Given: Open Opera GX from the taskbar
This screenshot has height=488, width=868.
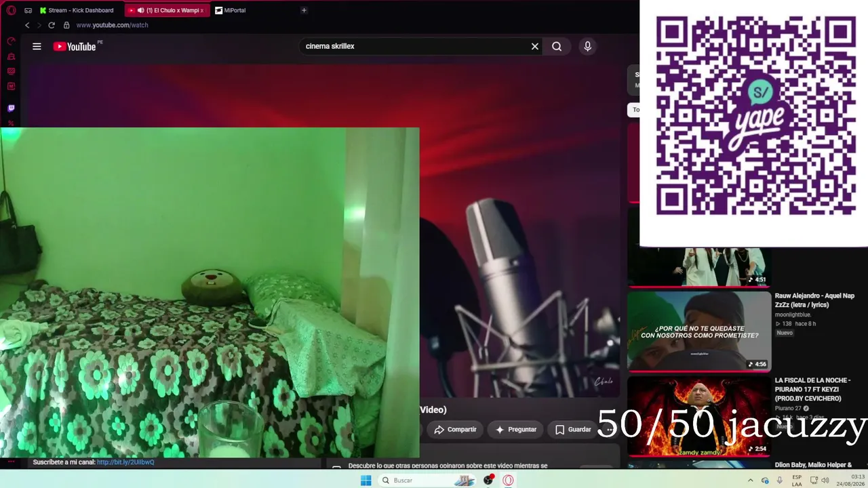Looking at the screenshot, I should point(508,480).
